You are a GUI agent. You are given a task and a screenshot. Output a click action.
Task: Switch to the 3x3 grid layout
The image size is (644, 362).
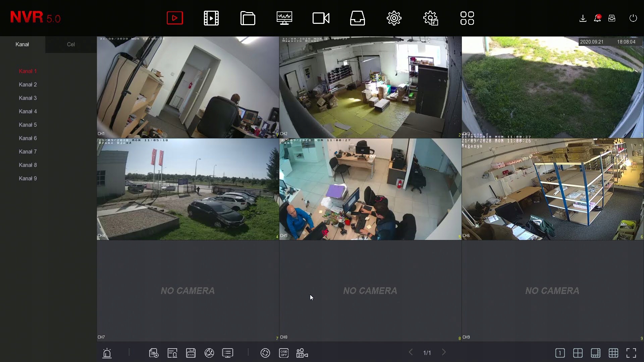coord(613,353)
